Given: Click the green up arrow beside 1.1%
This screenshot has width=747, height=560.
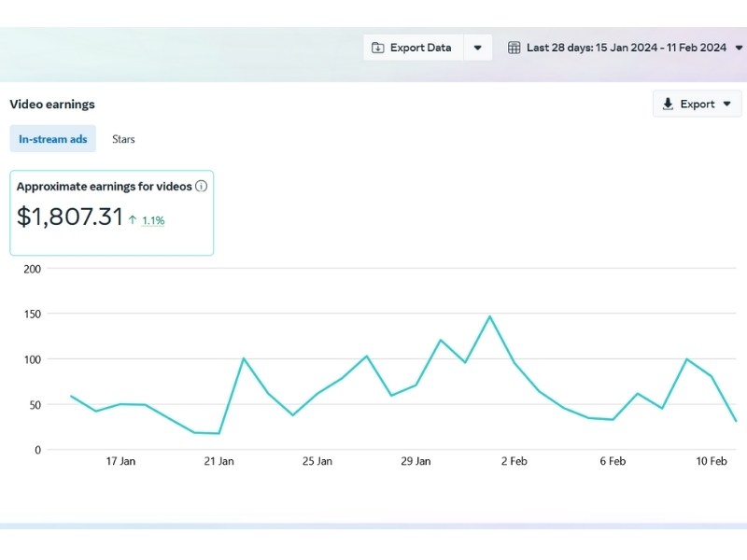Looking at the screenshot, I should [133, 220].
